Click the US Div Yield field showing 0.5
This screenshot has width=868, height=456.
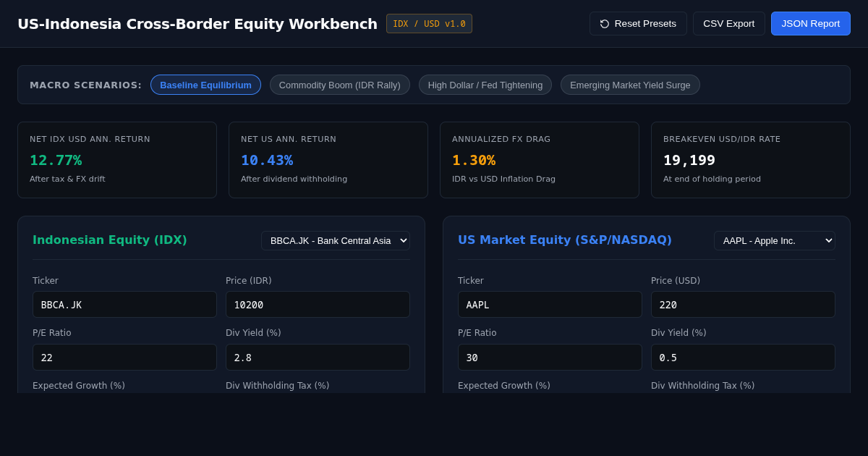point(743,358)
